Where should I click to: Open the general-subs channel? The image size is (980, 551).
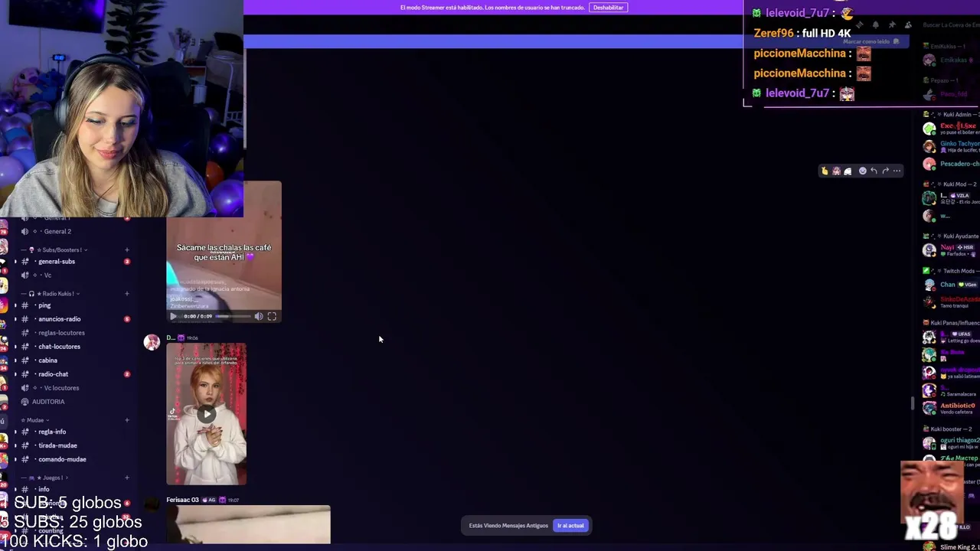[57, 262]
